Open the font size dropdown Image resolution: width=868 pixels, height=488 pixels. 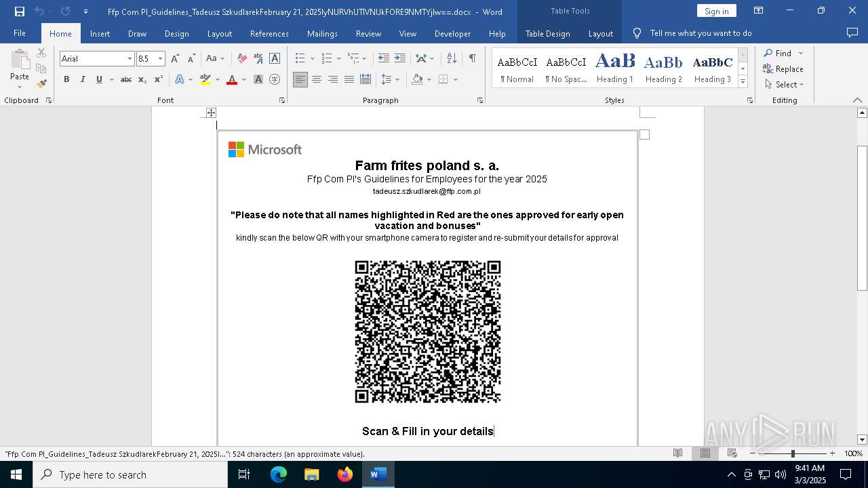pos(161,59)
